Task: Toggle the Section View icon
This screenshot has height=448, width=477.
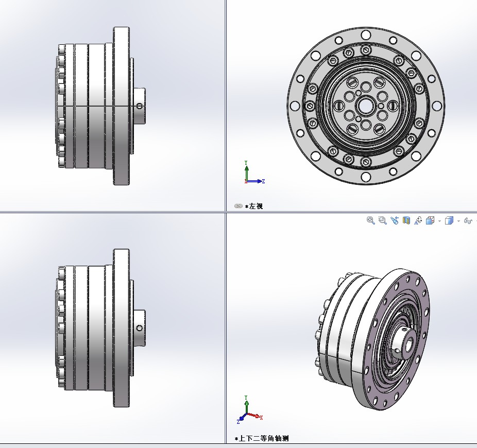Action: click(x=406, y=220)
